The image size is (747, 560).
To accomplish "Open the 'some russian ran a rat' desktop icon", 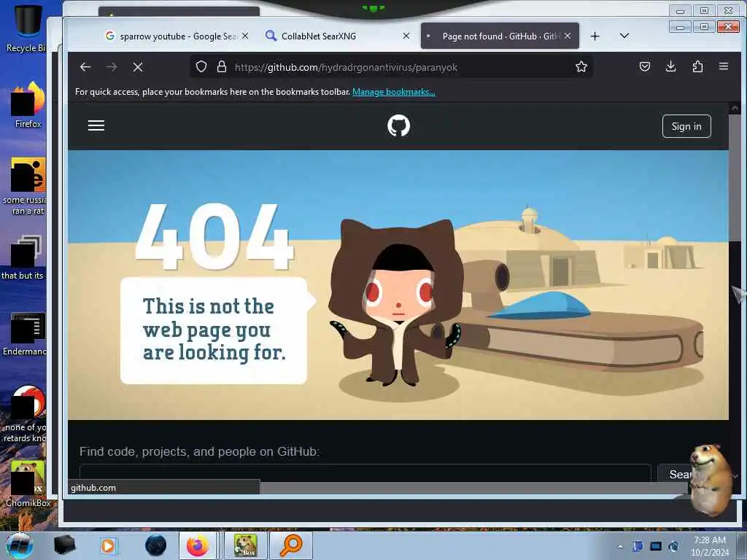I will click(26, 186).
